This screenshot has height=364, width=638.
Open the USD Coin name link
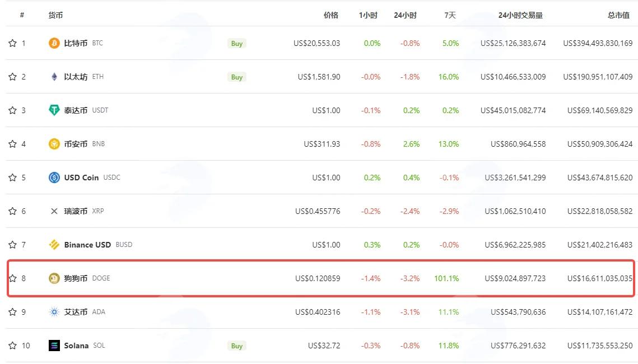point(81,178)
